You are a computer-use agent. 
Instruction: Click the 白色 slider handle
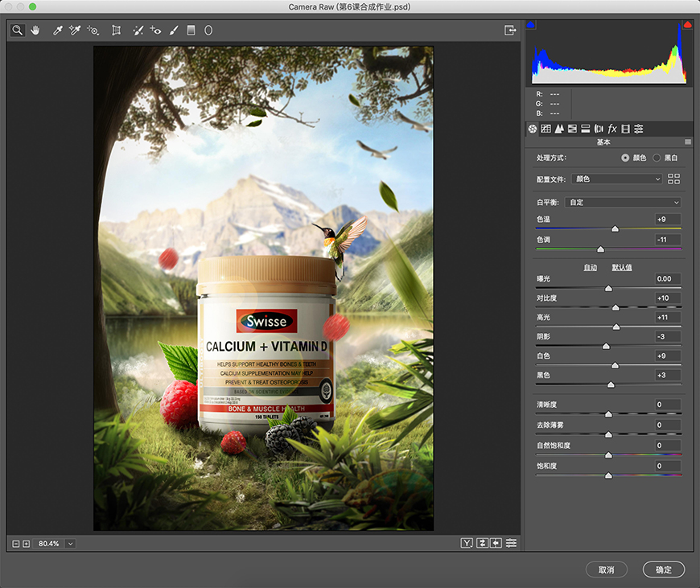coord(616,365)
